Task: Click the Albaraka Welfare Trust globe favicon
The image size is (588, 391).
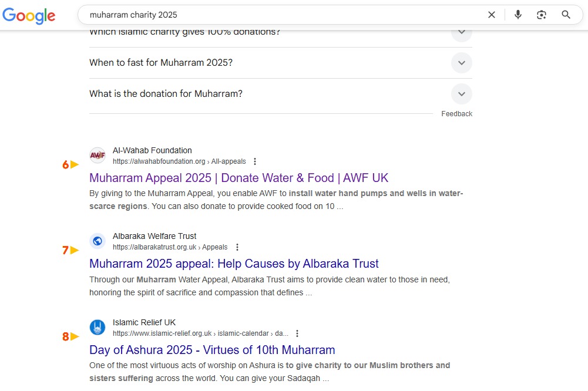Action: pyautogui.click(x=98, y=241)
